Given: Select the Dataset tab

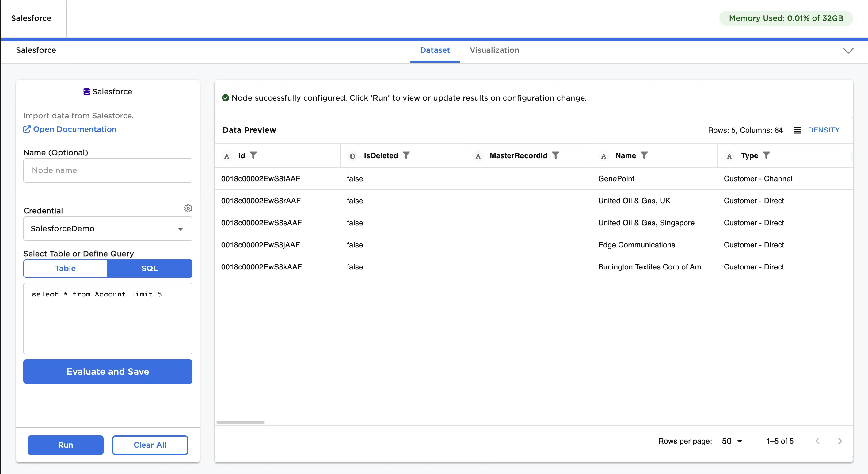Looking at the screenshot, I should click(435, 50).
